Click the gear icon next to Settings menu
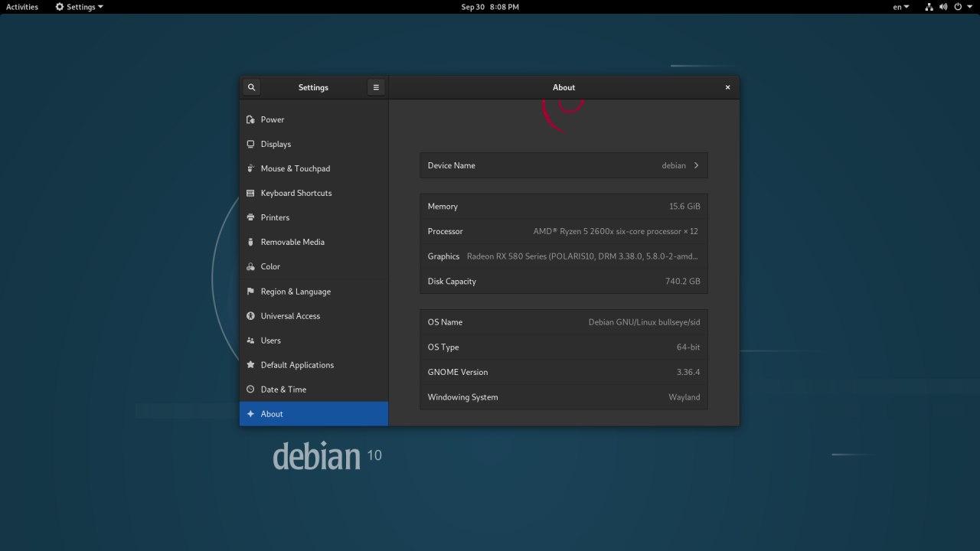This screenshot has height=551, width=980. point(60,7)
